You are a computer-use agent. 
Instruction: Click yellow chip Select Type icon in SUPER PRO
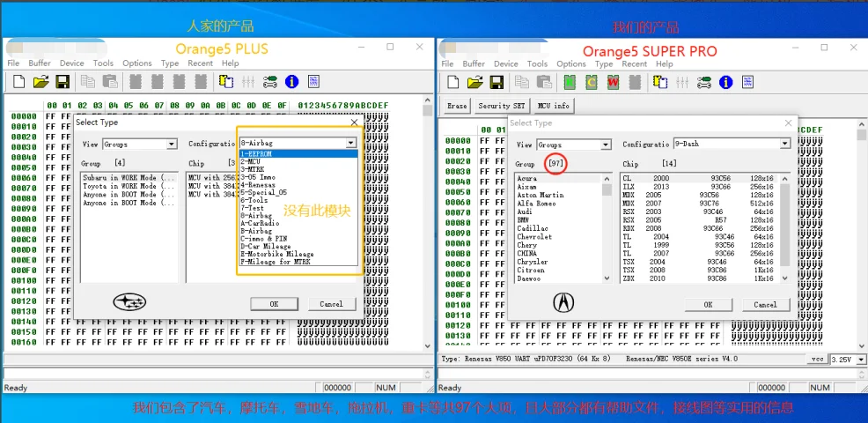click(660, 83)
